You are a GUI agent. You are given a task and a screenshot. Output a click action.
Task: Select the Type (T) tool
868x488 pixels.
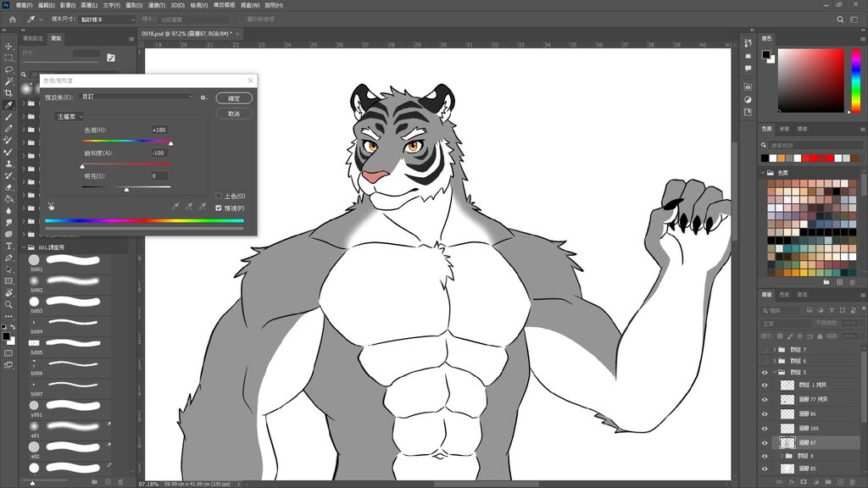[8, 246]
